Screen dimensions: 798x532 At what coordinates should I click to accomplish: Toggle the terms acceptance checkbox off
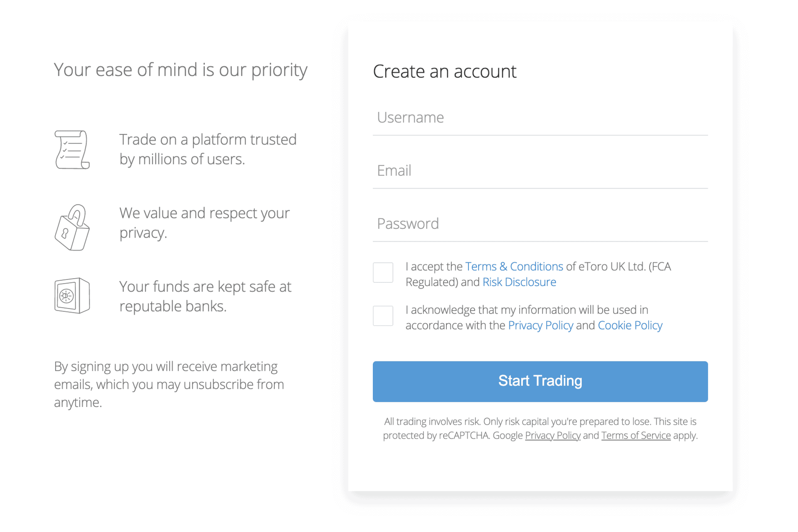(383, 272)
